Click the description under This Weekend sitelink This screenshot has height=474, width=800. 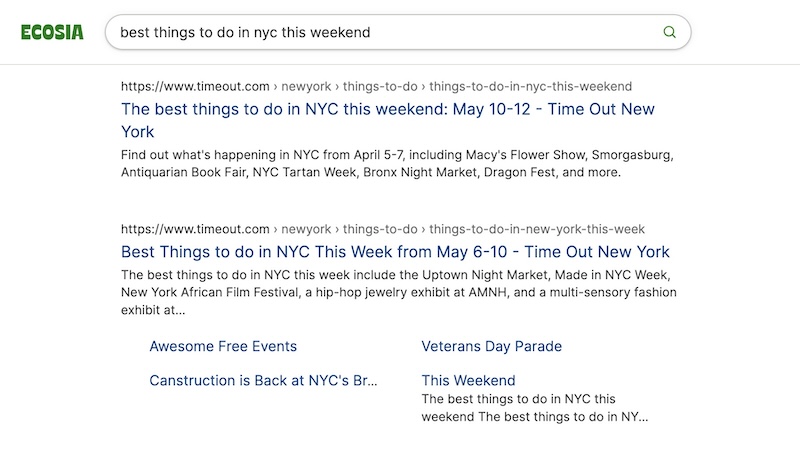533,407
